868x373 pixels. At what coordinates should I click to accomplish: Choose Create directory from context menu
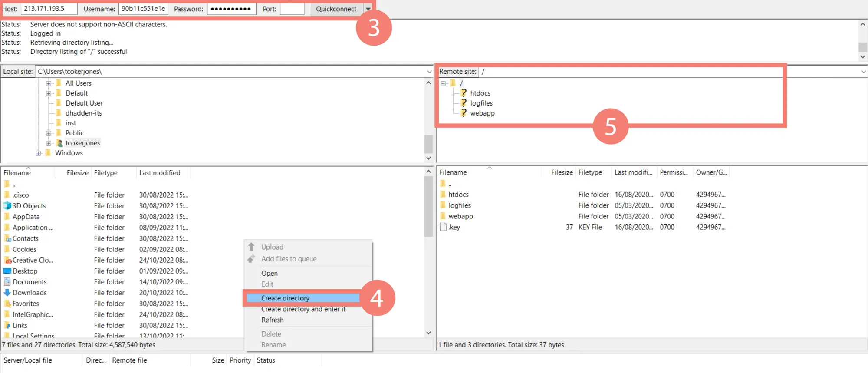tap(303, 298)
